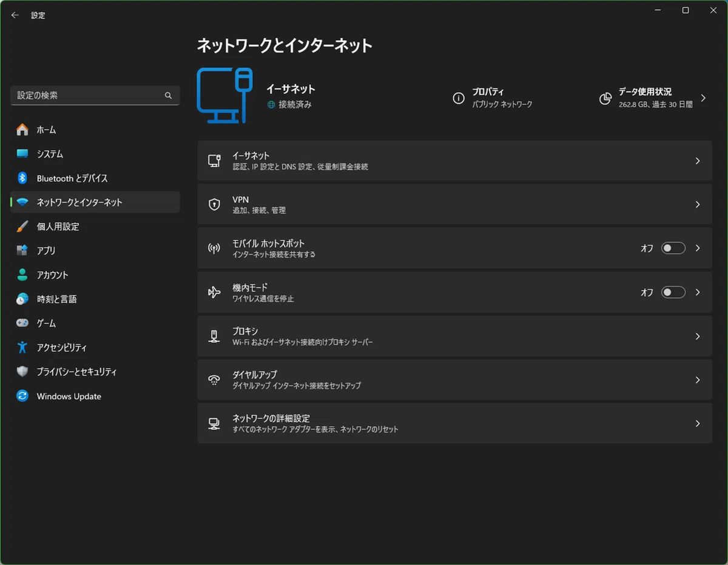728x565 pixels.
Task: Open データ使用状況 262.8 GB summary
Action: (653, 98)
